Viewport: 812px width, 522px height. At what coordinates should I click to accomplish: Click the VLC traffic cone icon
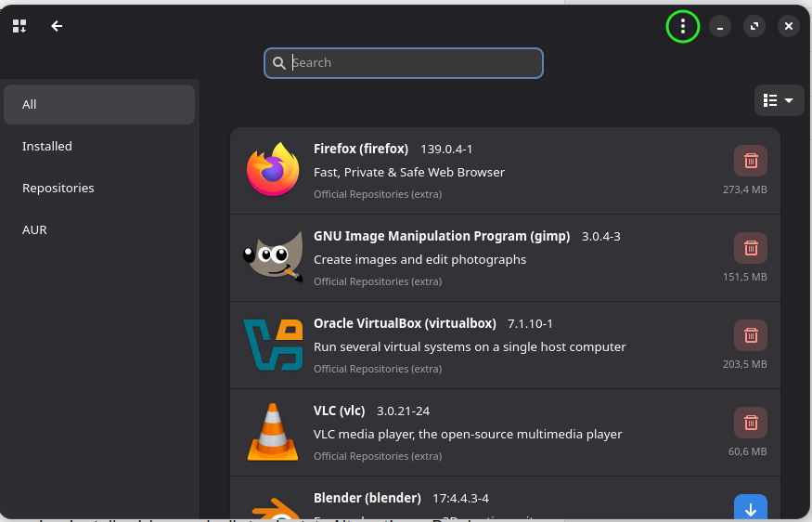(273, 432)
